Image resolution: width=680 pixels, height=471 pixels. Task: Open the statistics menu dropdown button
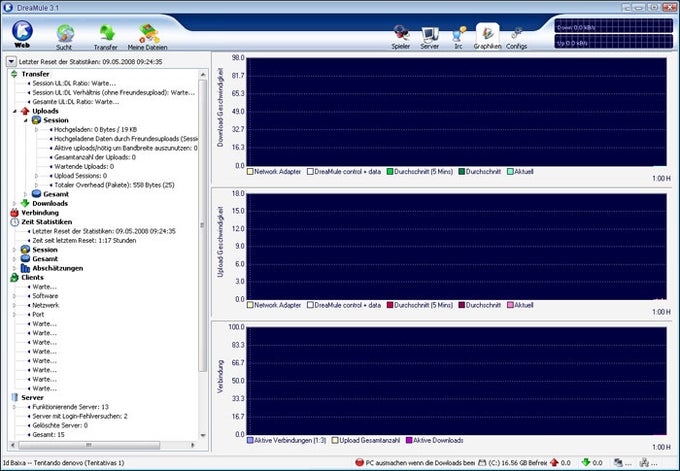coord(11,62)
